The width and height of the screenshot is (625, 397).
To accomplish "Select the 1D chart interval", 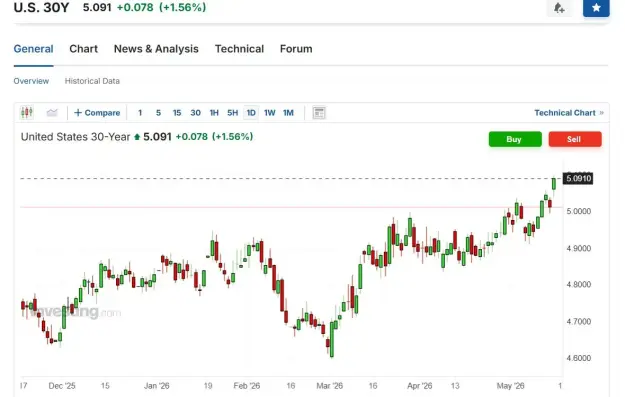I will 251,113.
